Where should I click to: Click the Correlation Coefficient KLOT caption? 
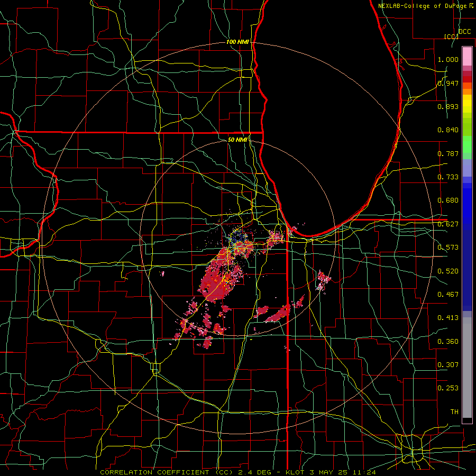coord(238,472)
